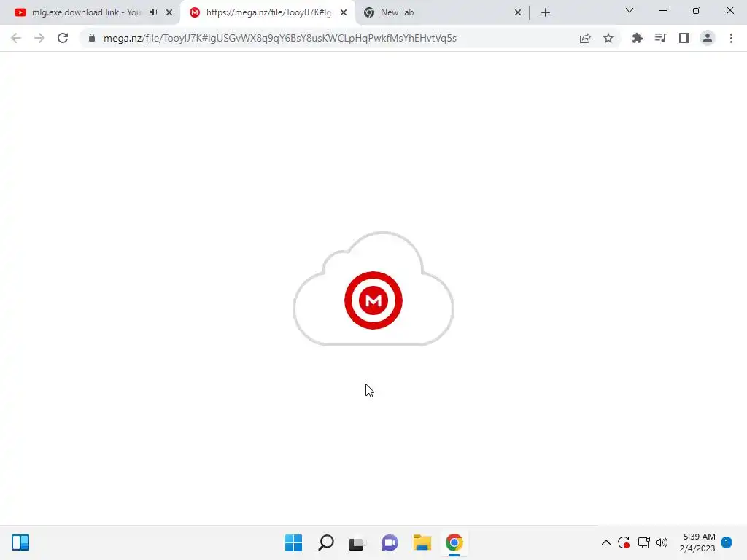Viewport: 747px width, 560px height.
Task: Close the mlg.exe YouTube tab
Action: coord(169,12)
